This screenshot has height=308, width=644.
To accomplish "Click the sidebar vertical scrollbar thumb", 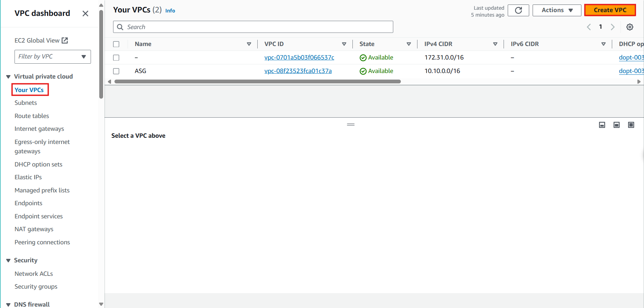I will pyautogui.click(x=101, y=54).
